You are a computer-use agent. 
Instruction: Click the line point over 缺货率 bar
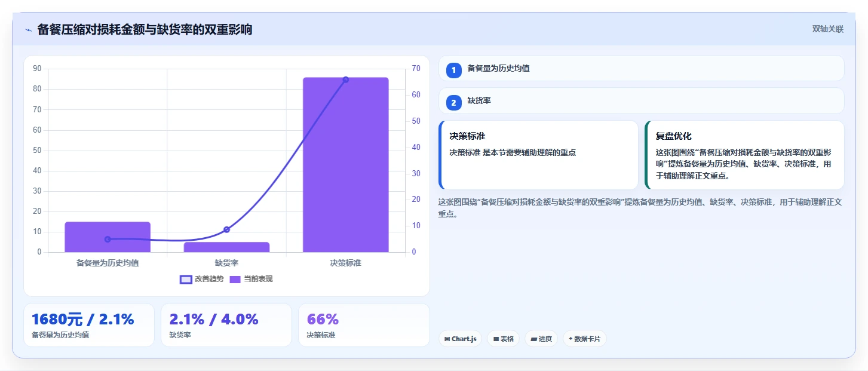(x=226, y=229)
